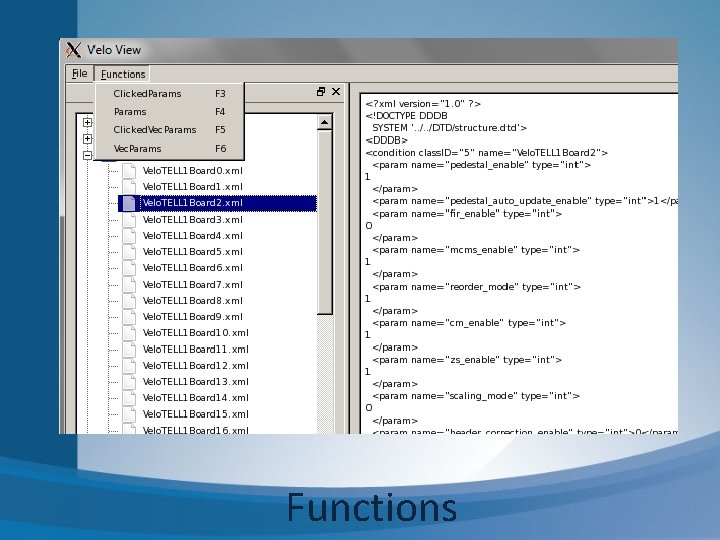Click the zs_enable param line

467,360
